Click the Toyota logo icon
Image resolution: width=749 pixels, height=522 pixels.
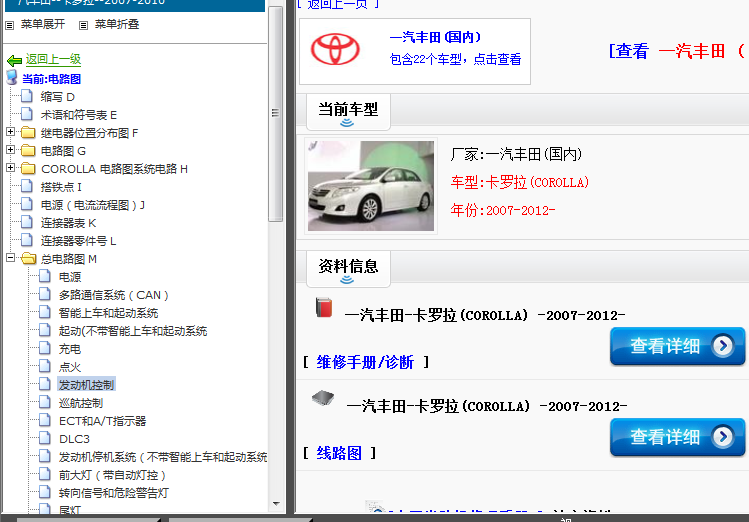click(335, 49)
